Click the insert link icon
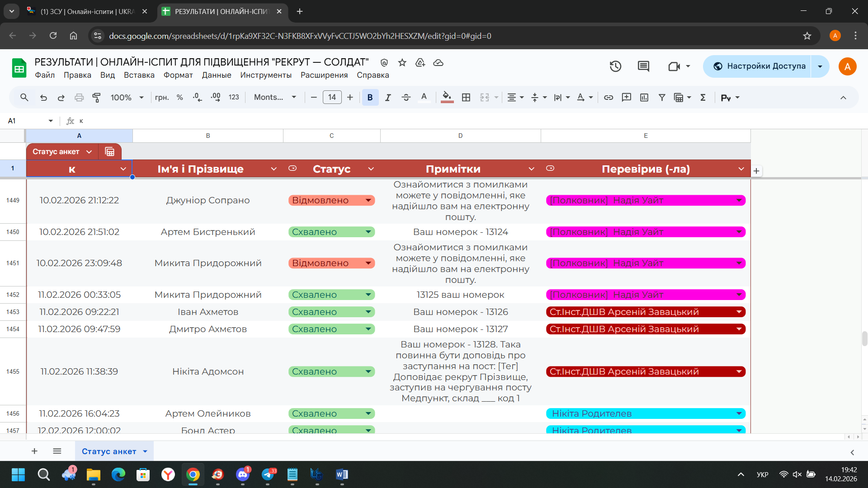 (609, 97)
